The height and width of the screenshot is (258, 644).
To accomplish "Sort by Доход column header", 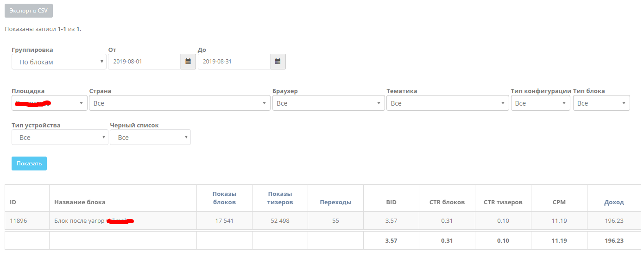I will [x=614, y=202].
